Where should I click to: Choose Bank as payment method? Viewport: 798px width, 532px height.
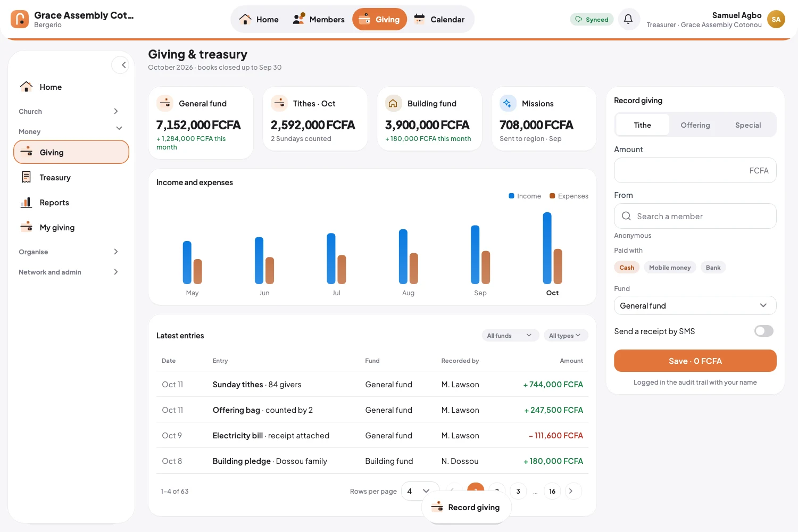(713, 268)
